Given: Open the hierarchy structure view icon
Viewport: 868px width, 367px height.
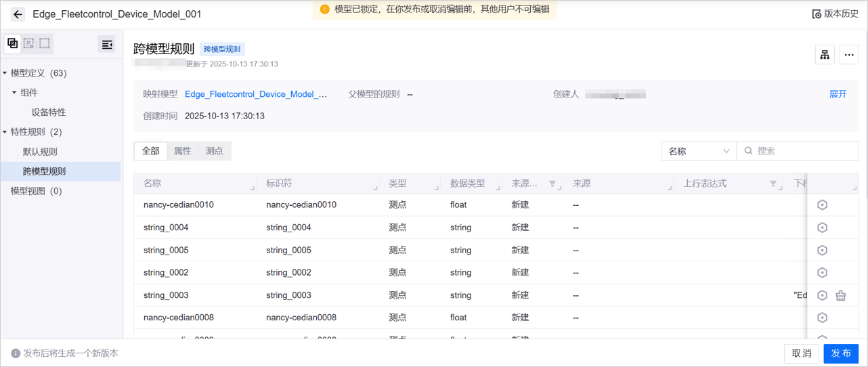Looking at the screenshot, I should (825, 55).
